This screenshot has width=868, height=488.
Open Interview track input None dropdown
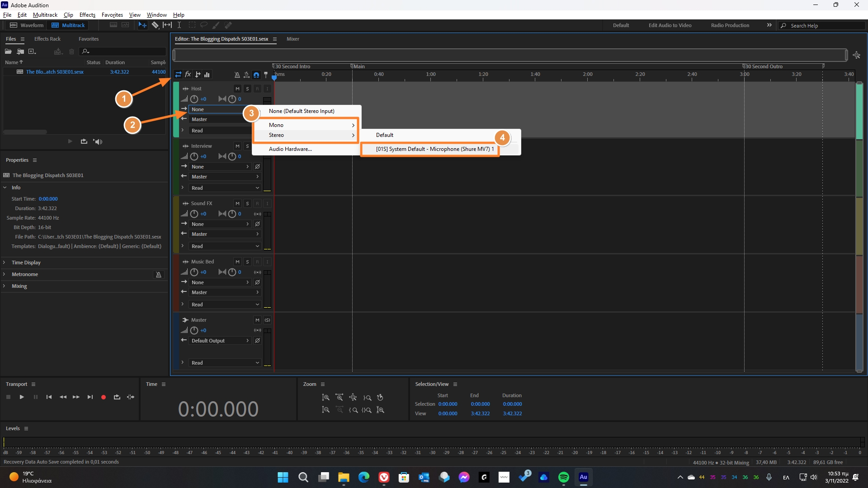(x=220, y=167)
